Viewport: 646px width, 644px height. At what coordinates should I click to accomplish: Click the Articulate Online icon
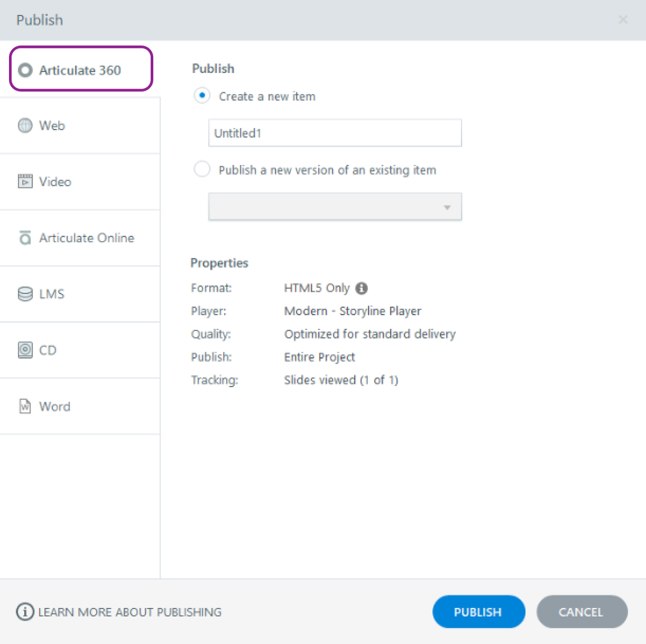25,238
